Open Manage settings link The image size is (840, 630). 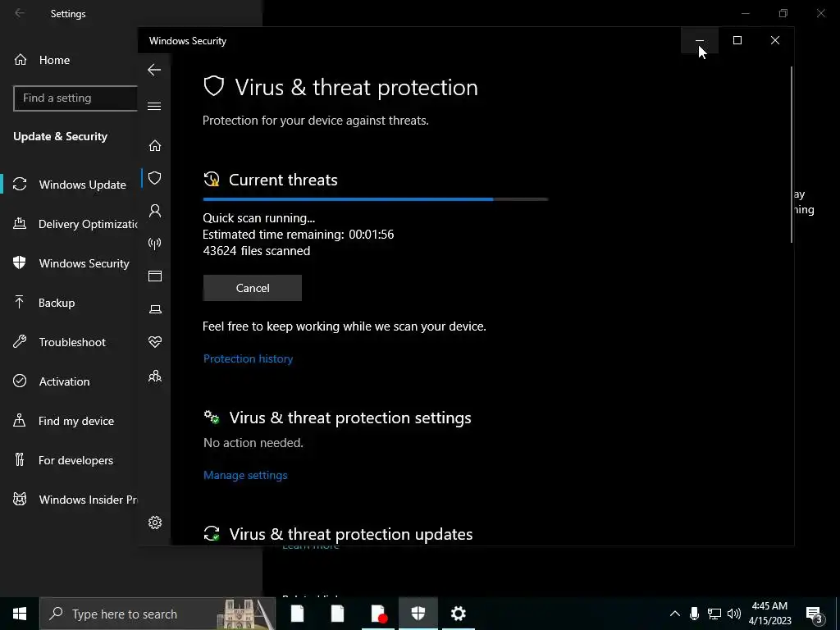245,475
